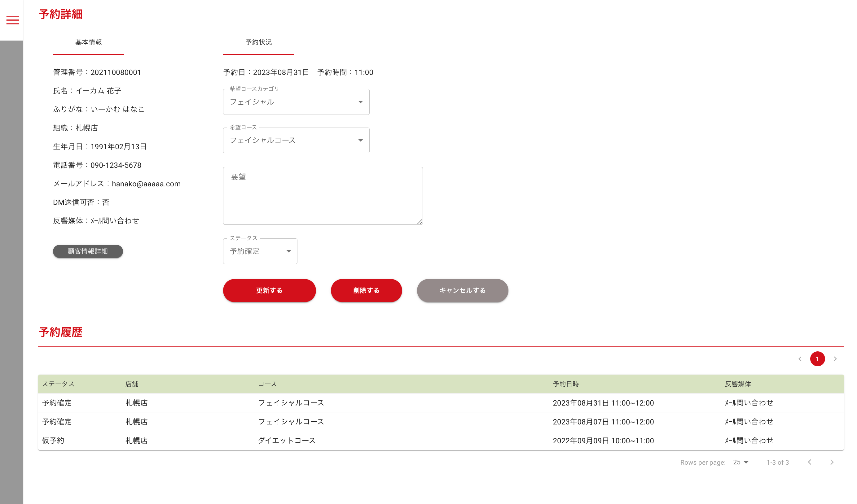Click into the 要望 text area

point(323,196)
